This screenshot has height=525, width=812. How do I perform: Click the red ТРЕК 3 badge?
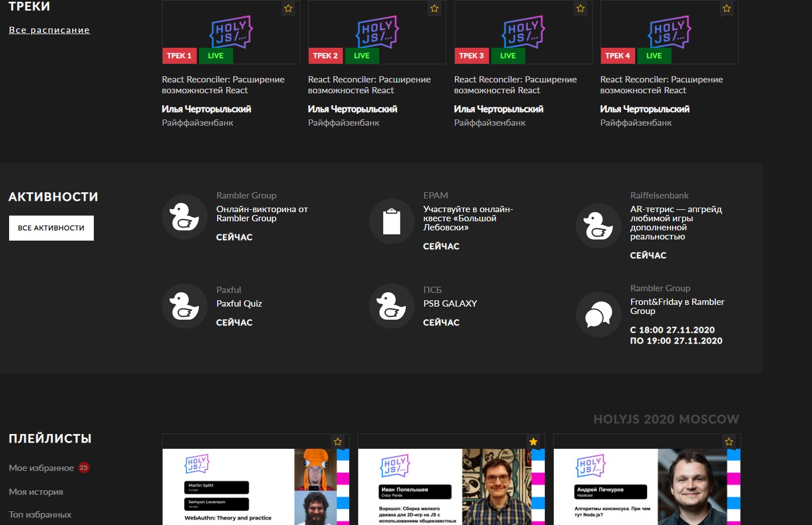pos(472,56)
